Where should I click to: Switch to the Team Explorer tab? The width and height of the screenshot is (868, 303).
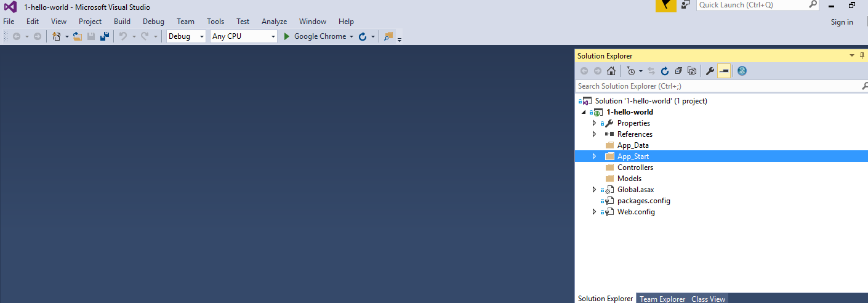click(x=662, y=299)
